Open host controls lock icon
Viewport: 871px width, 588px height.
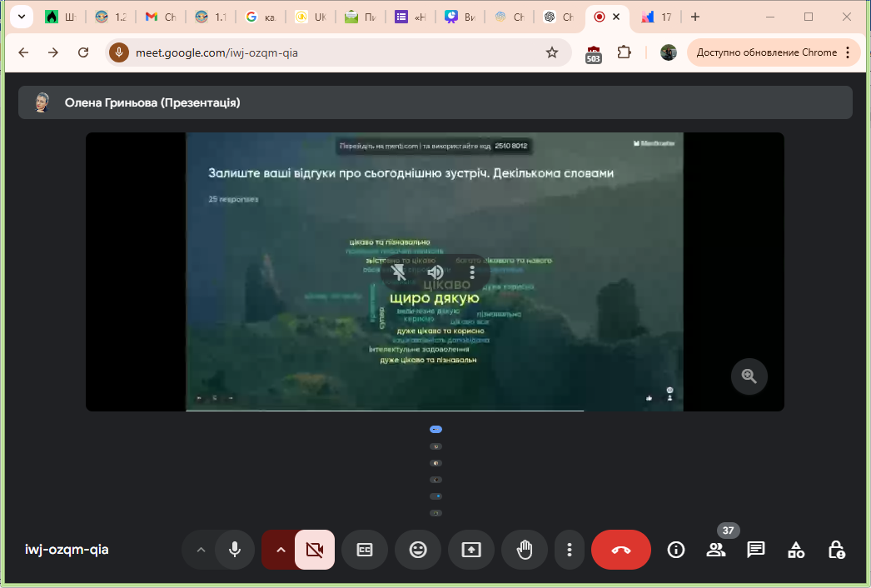(836, 550)
